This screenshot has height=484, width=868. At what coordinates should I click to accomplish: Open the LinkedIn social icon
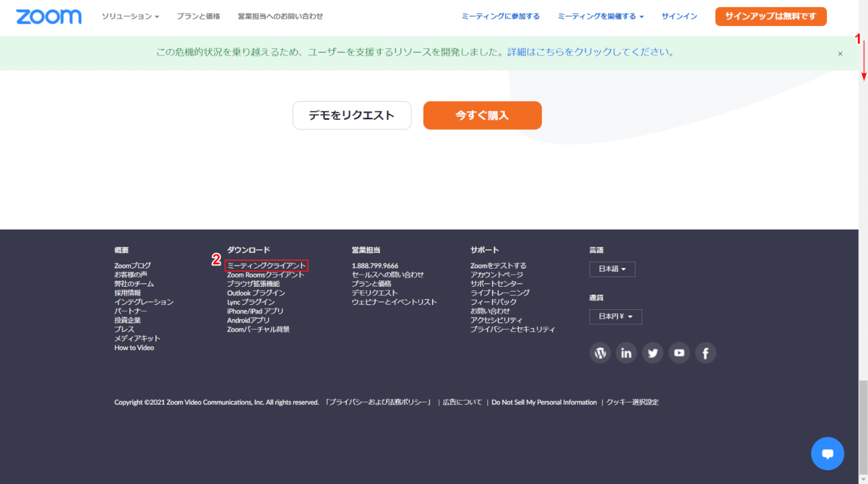point(626,353)
